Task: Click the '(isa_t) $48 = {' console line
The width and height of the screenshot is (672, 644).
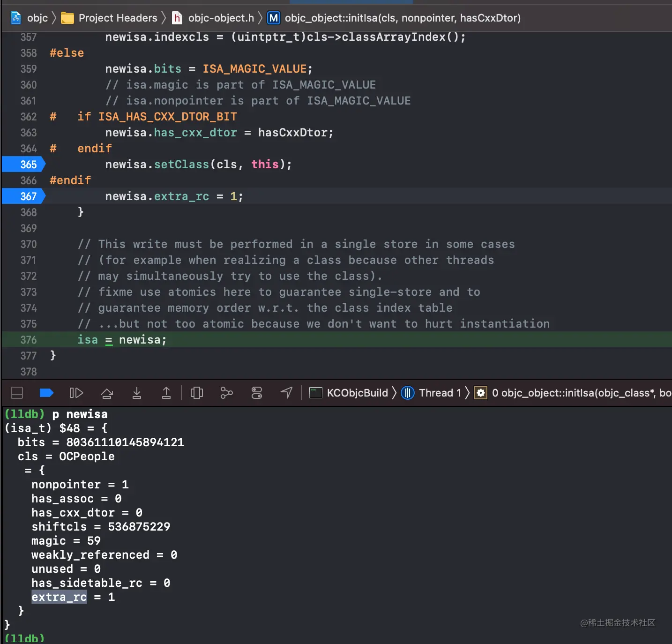Action: (x=56, y=428)
